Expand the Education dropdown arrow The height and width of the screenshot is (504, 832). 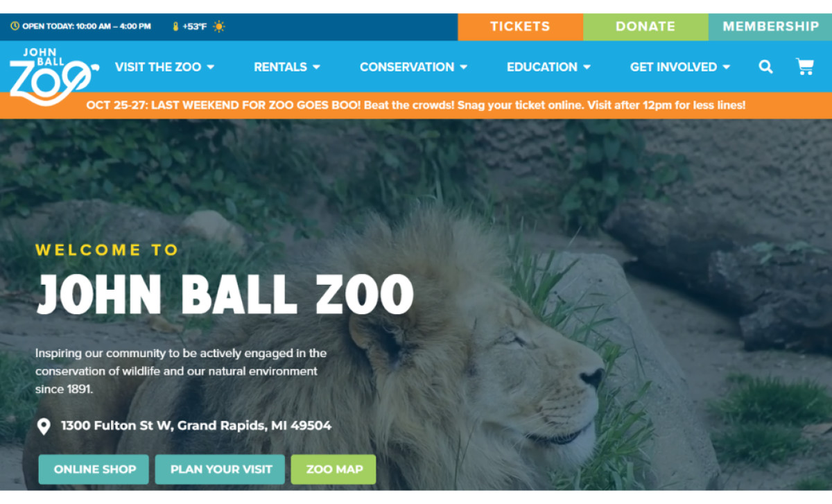point(587,67)
